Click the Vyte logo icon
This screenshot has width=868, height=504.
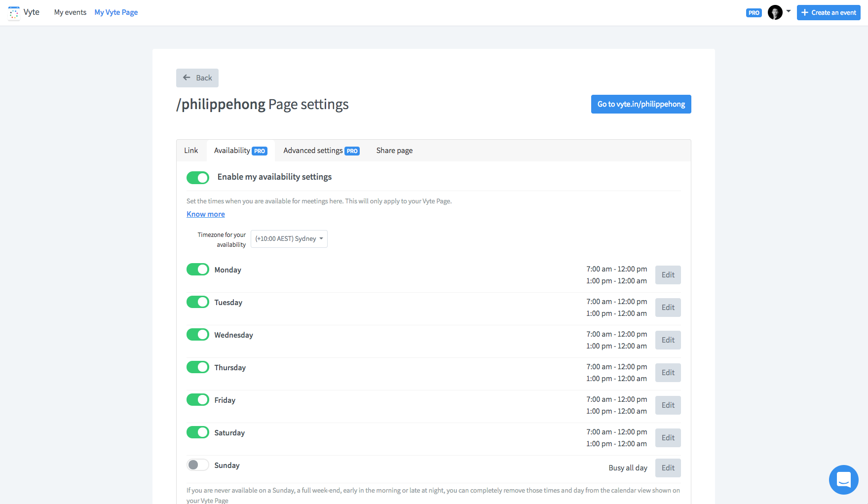[x=14, y=13]
